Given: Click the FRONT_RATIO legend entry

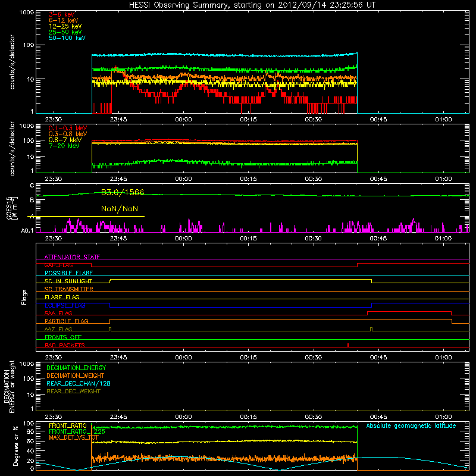Looking at the screenshot, I should point(68,425).
